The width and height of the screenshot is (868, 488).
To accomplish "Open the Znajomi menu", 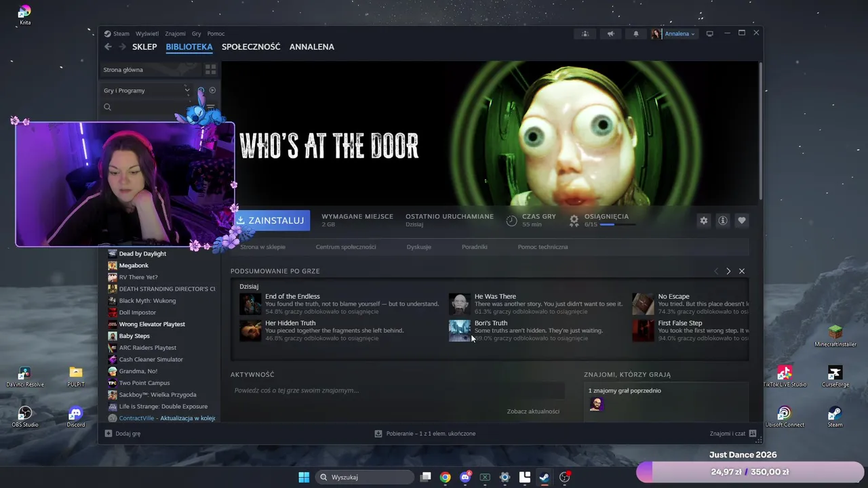I will (x=175, y=34).
